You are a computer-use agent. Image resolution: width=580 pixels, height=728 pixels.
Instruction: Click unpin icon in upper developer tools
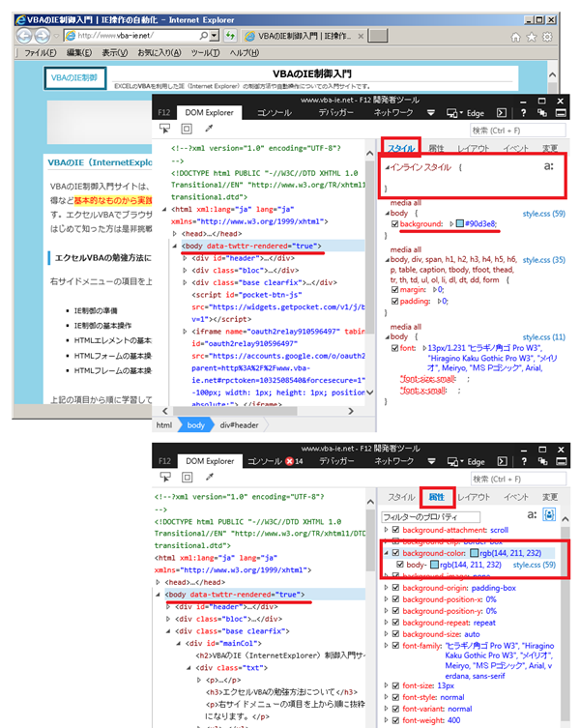tap(541, 113)
